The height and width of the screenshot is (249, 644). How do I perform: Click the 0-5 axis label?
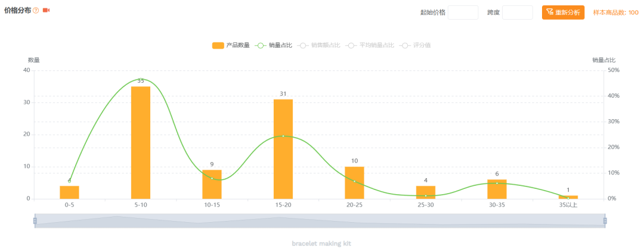click(x=69, y=205)
